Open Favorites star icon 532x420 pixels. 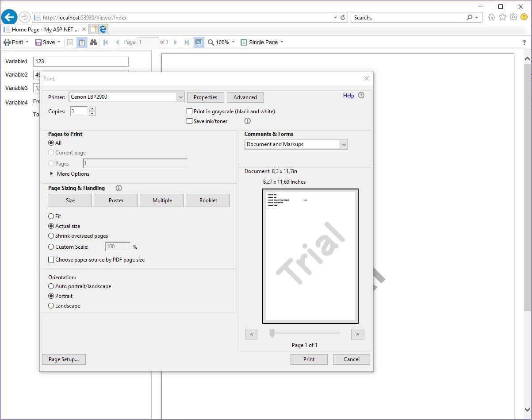502,17
